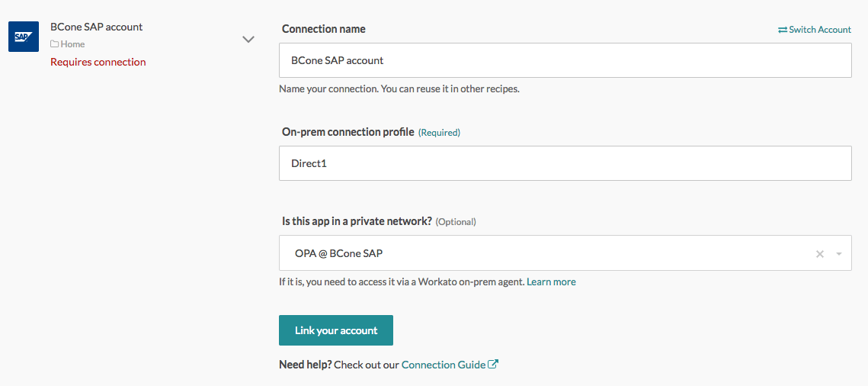Click the SAP logo icon

[24, 37]
